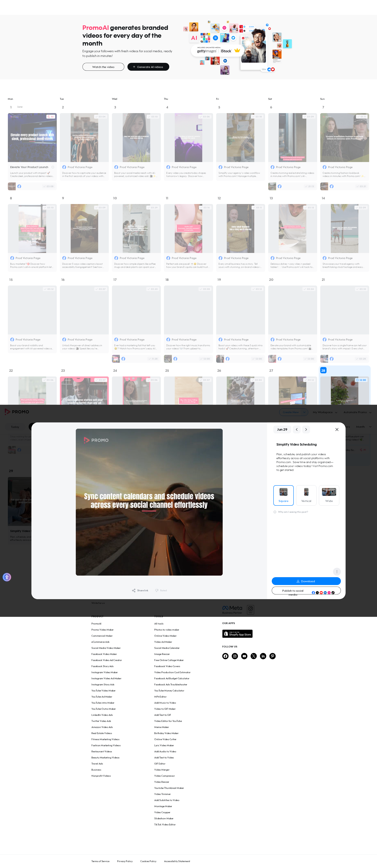Open the three-dot more options menu
Screen dimensions: 377x868
337,571
